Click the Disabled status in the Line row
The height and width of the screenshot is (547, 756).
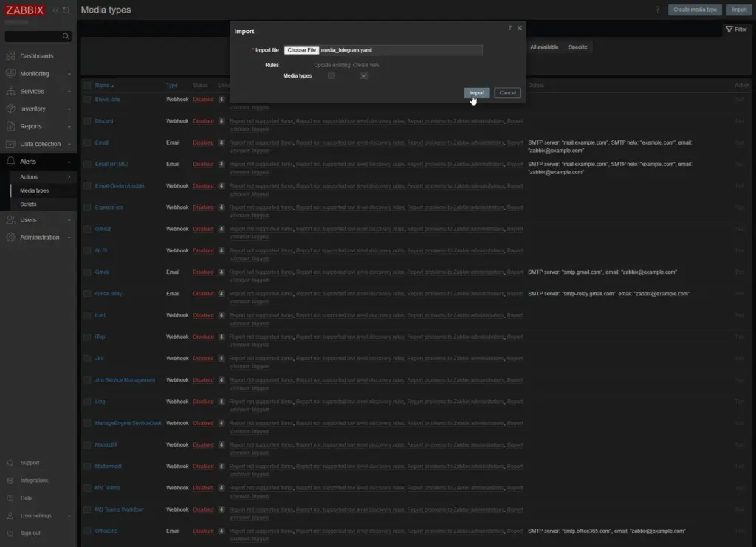coord(203,402)
